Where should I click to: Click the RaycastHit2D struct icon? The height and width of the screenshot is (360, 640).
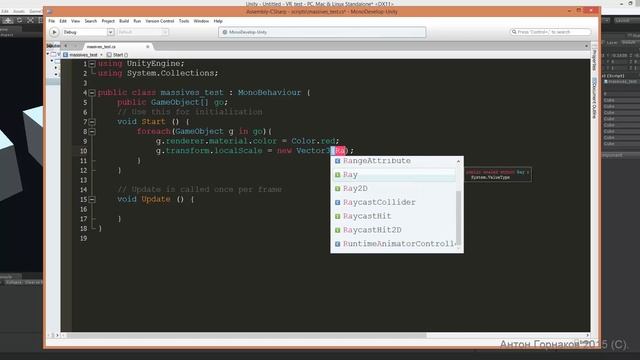click(338, 231)
